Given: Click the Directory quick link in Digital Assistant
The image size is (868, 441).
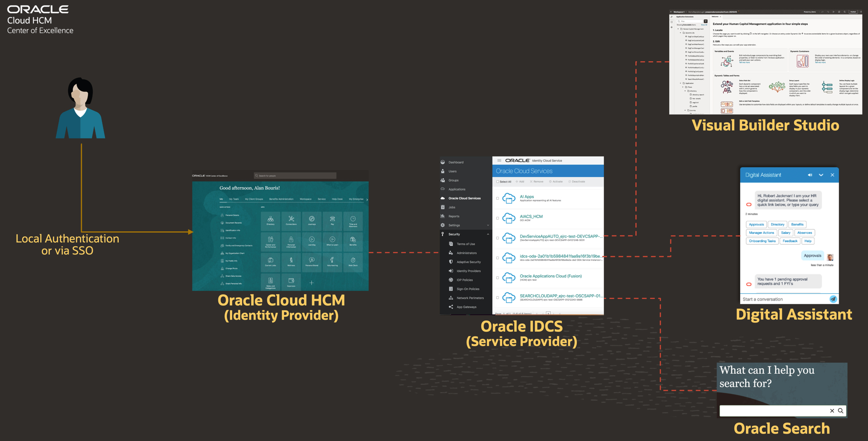Looking at the screenshot, I should (x=778, y=225).
